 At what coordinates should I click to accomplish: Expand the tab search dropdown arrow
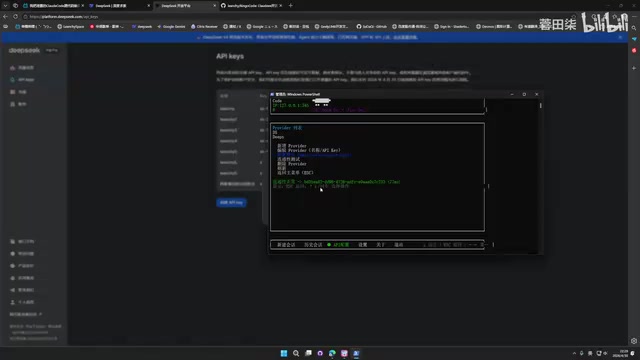tap(5, 6)
